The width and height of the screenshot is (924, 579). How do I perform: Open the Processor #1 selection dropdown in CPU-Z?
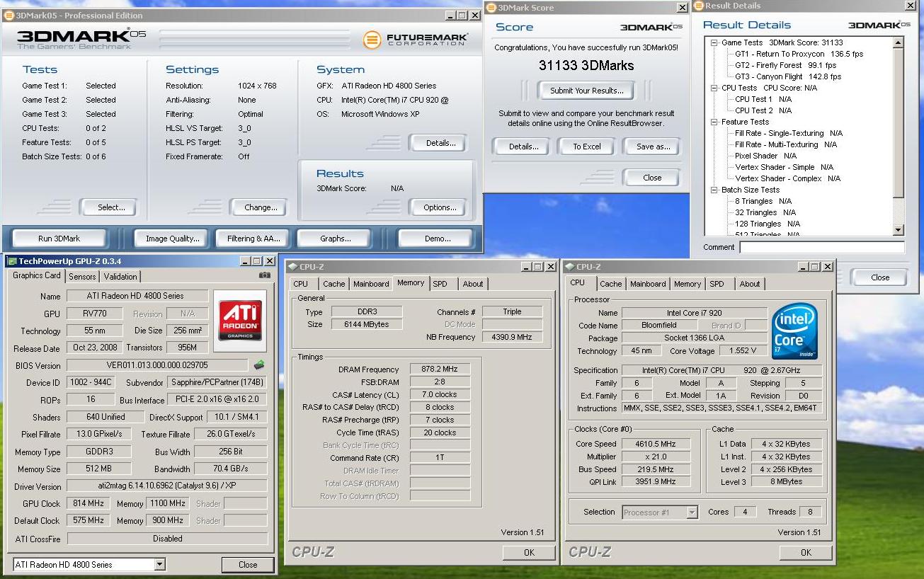point(692,512)
